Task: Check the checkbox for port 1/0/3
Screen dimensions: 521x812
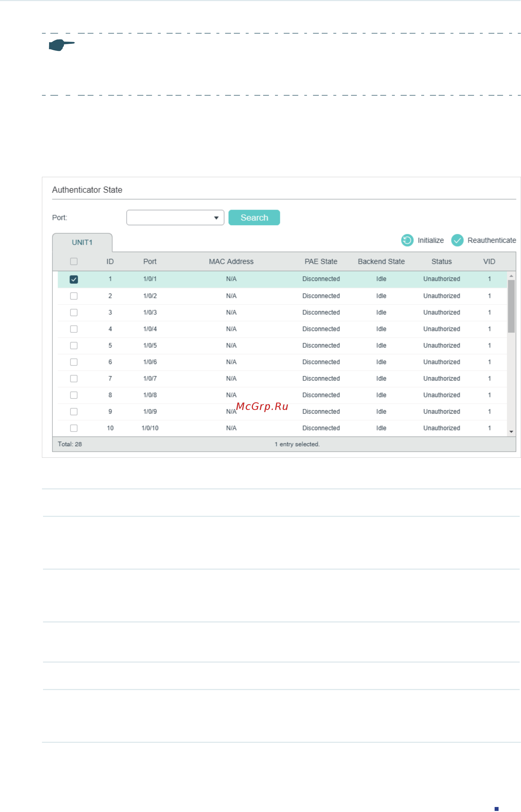Action: point(74,313)
